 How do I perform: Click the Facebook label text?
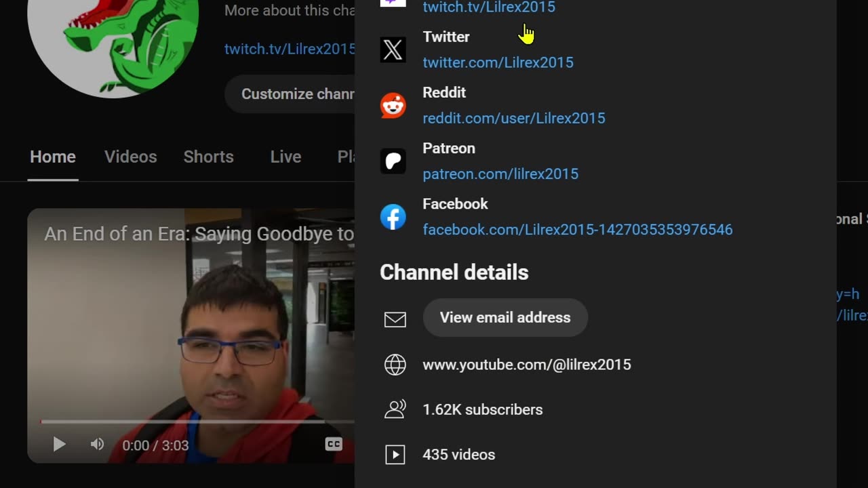455,204
